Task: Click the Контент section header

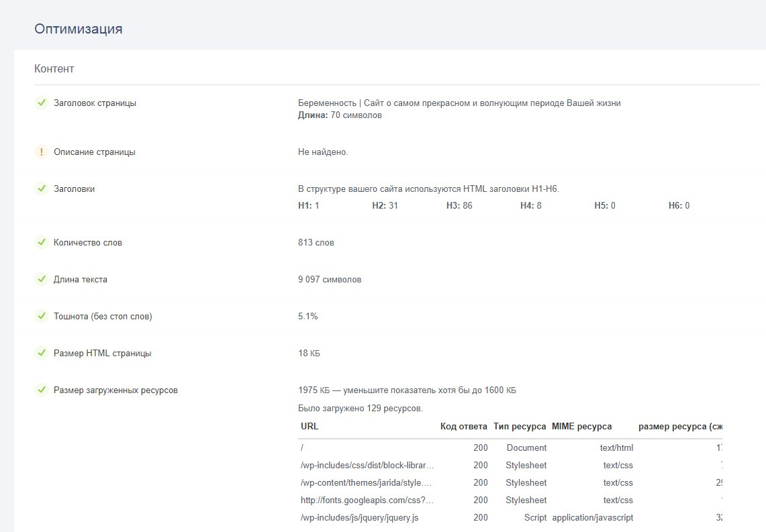Action: click(x=54, y=68)
